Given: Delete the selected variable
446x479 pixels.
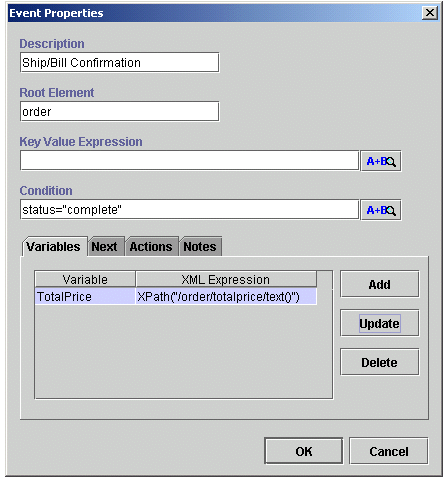Looking at the screenshot, I should (x=379, y=362).
